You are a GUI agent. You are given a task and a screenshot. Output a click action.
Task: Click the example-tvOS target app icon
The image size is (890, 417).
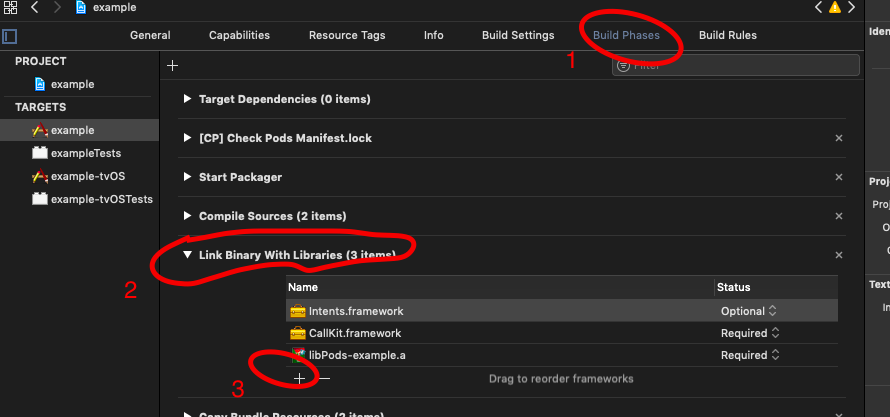[x=40, y=176]
